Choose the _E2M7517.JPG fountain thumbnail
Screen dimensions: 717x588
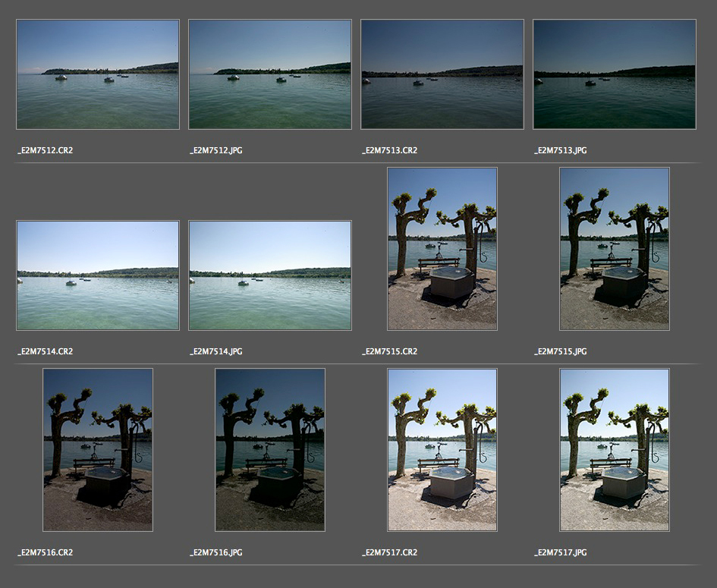pyautogui.click(x=615, y=450)
